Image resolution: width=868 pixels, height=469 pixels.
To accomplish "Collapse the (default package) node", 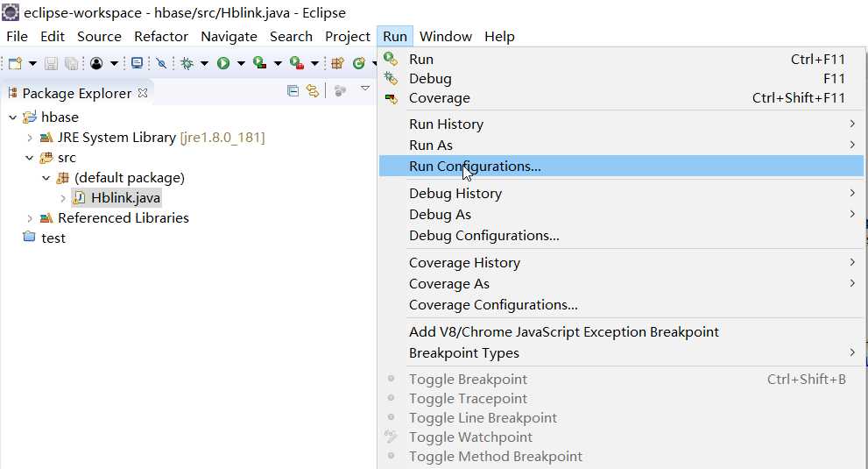I will tap(46, 178).
